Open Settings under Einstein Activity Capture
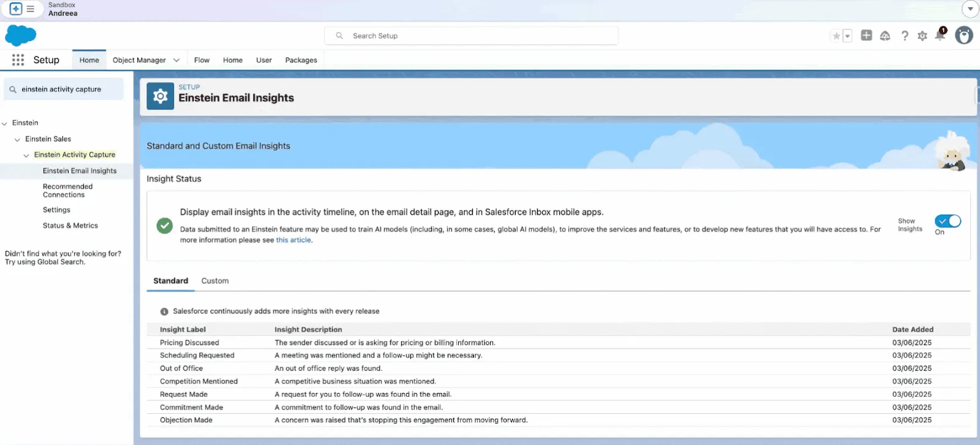Screen dimensions: 980x445 coord(56,210)
